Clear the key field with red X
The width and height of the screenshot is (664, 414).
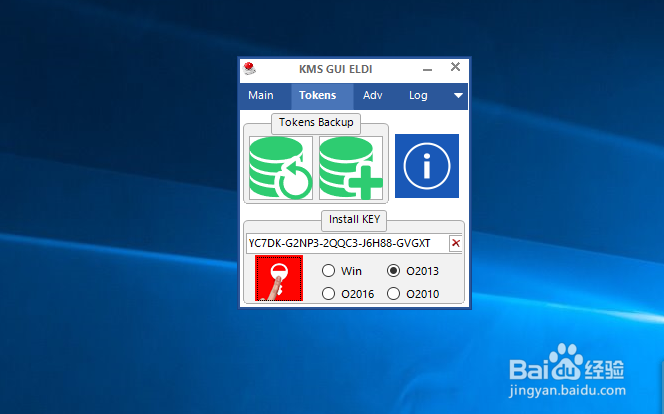[x=456, y=243]
